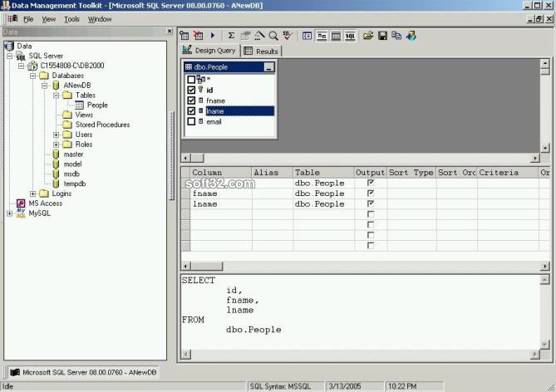The width and height of the screenshot is (556, 392).
Task: Run the query with the blue arrow icon
Action: (x=213, y=36)
